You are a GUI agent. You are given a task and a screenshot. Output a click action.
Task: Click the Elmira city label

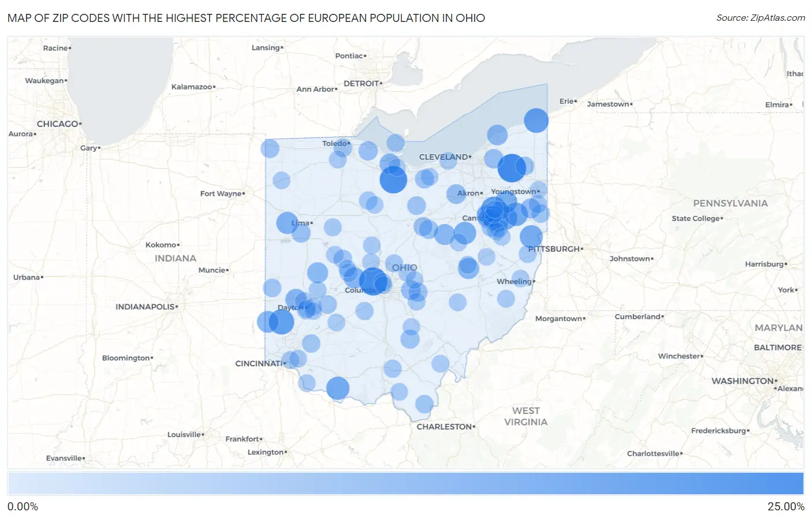tap(777, 104)
